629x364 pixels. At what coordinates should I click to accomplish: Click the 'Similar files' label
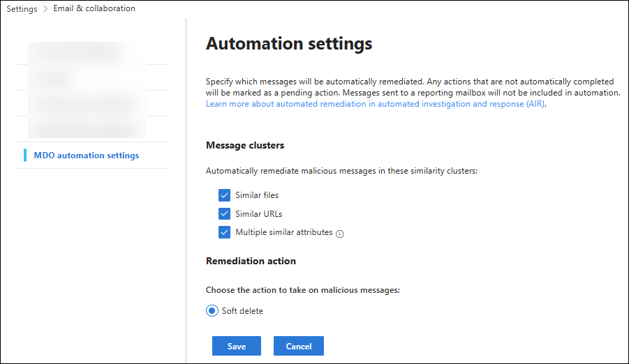click(257, 195)
